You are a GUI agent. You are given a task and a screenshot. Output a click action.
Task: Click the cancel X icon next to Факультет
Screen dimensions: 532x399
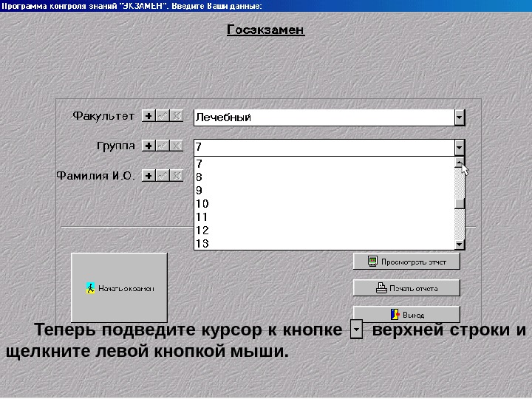177,116
